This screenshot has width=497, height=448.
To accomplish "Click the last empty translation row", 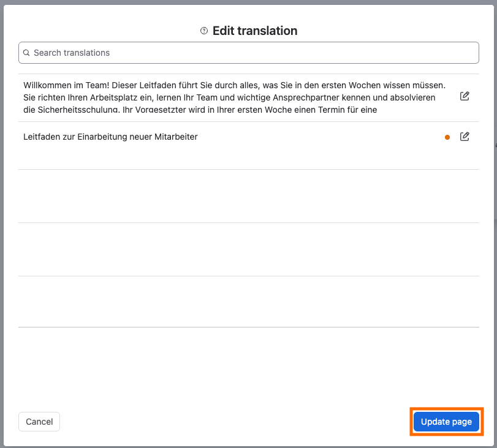I will coord(249,302).
